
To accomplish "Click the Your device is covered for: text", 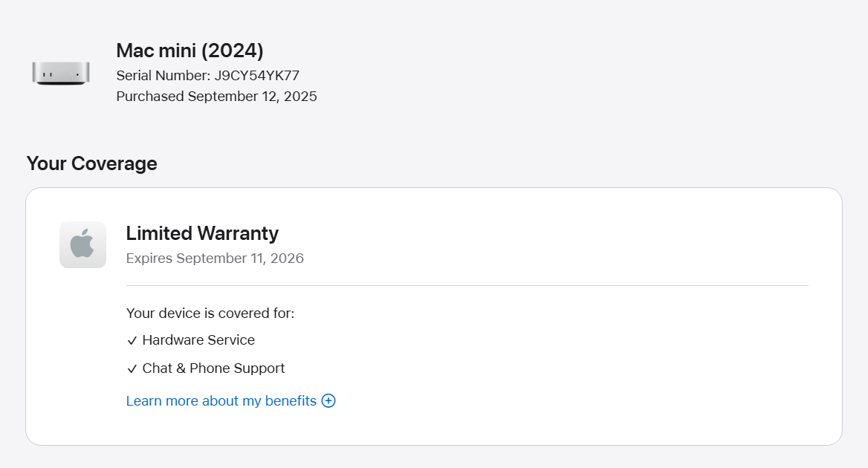I will click(x=210, y=313).
